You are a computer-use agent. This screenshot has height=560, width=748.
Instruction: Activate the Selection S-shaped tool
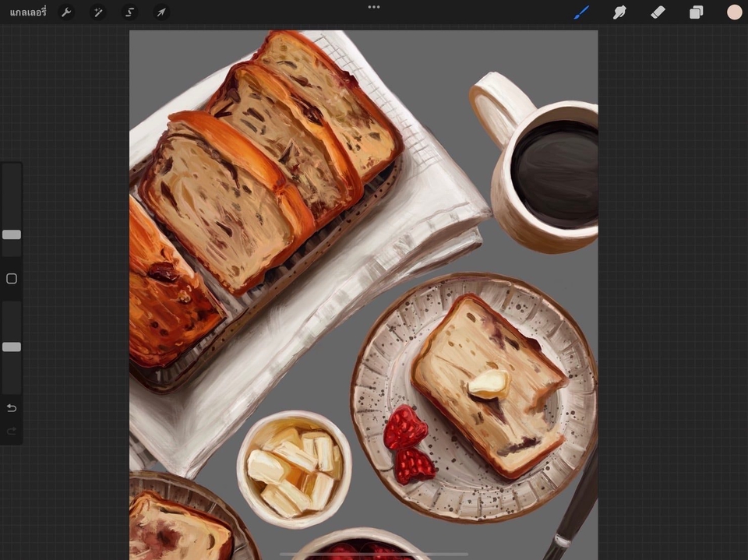click(x=129, y=12)
